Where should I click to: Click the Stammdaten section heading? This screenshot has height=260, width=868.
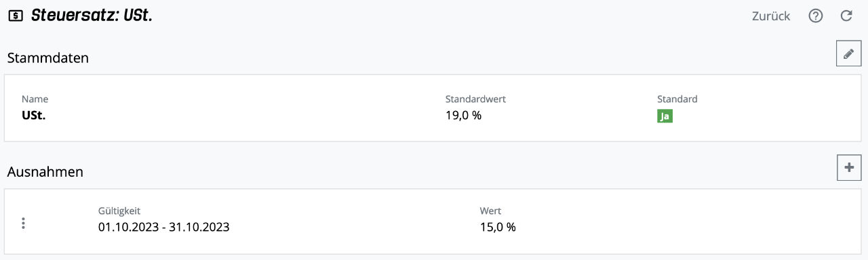click(48, 58)
